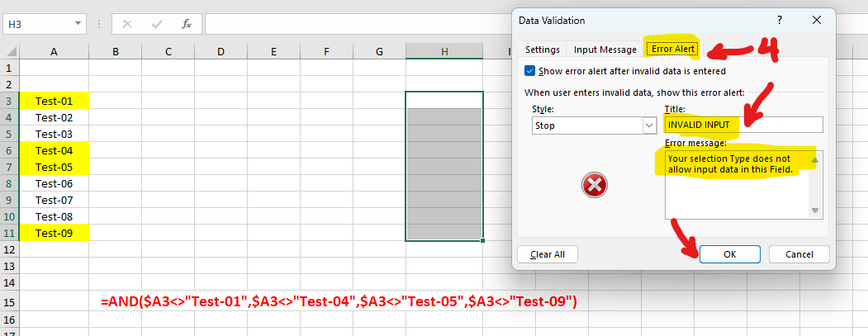Select row 3 header
Screen dimensions: 868x336
[x=9, y=102]
